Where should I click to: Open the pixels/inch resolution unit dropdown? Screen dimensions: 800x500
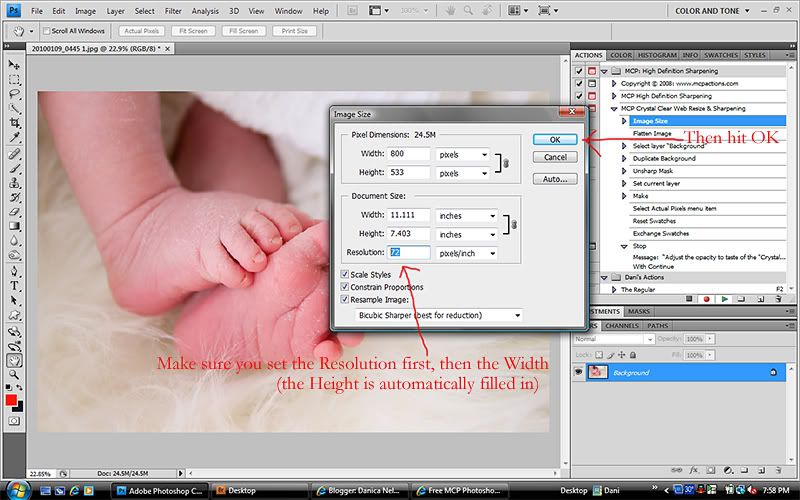pyautogui.click(x=466, y=253)
